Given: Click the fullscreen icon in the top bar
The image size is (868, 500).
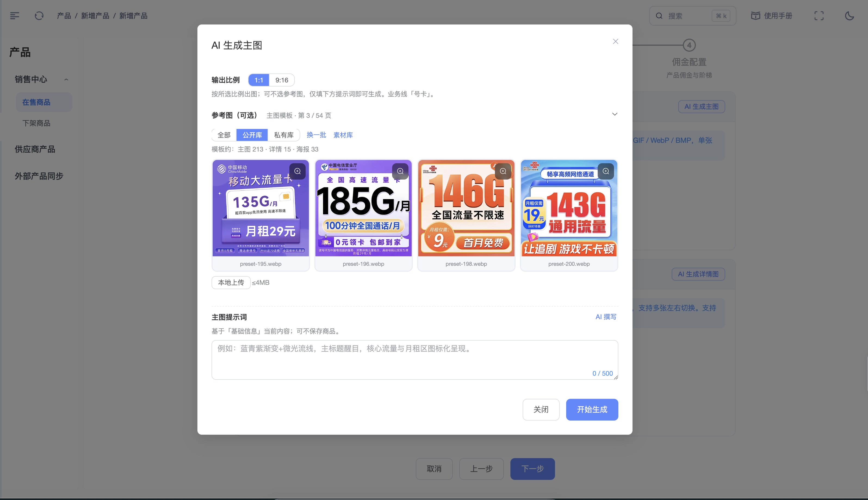Looking at the screenshot, I should coord(819,16).
